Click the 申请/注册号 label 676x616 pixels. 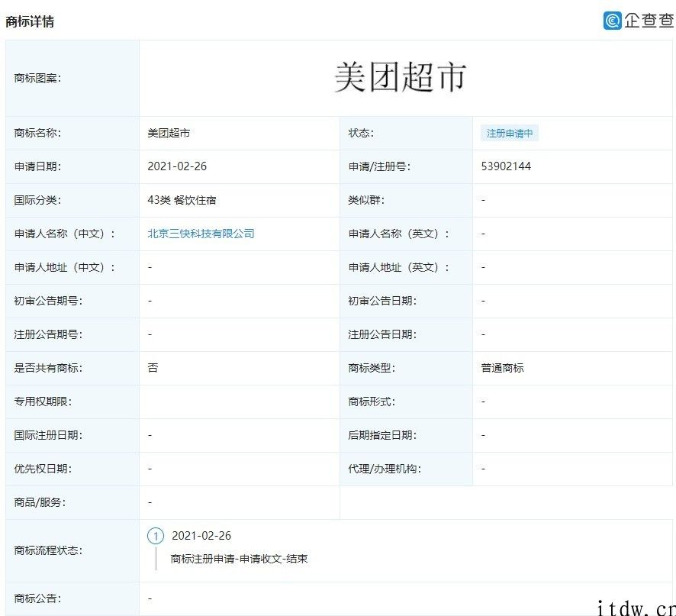coord(379,166)
